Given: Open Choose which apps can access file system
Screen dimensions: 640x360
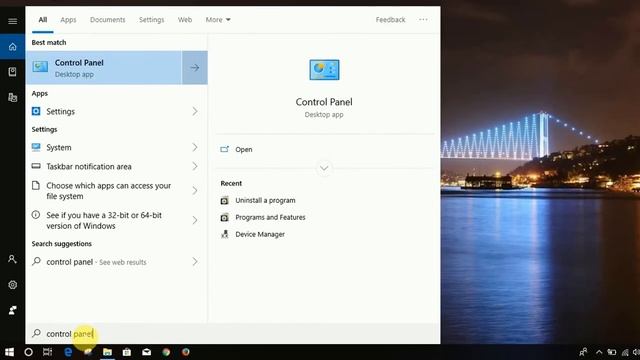Looking at the screenshot, I should [116, 191].
